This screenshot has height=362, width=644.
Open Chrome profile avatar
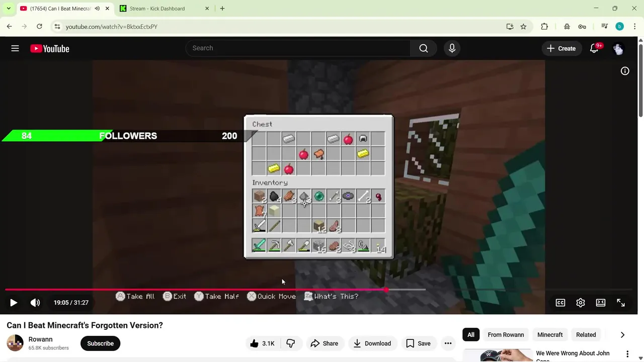pyautogui.click(x=619, y=27)
